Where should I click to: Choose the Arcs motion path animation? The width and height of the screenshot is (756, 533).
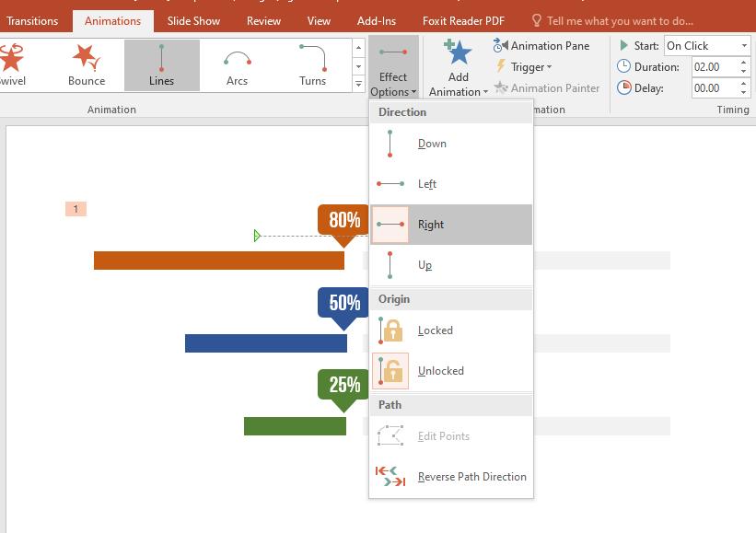click(236, 64)
